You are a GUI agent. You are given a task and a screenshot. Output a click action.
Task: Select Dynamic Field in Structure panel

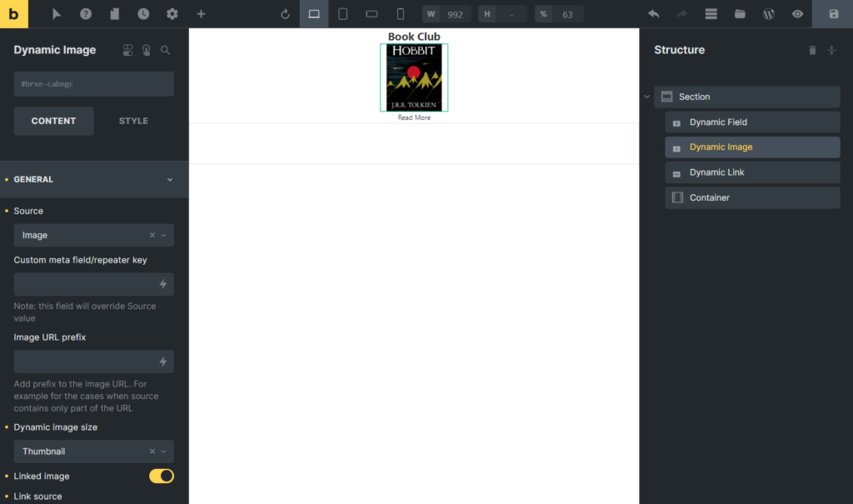coord(752,122)
